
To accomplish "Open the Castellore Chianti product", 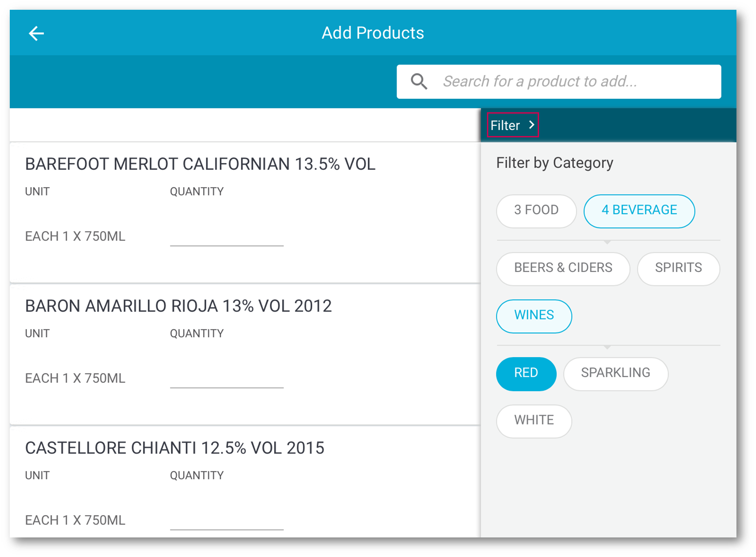I will (175, 448).
